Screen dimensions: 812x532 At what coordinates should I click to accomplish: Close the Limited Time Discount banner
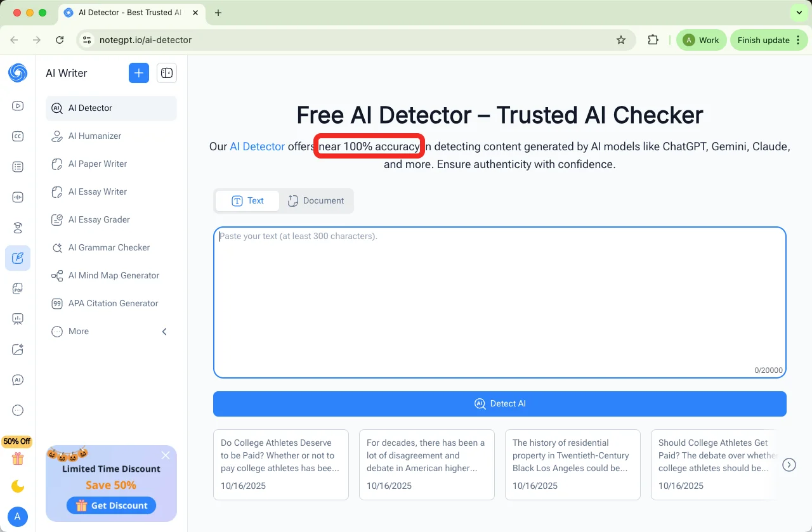166,455
